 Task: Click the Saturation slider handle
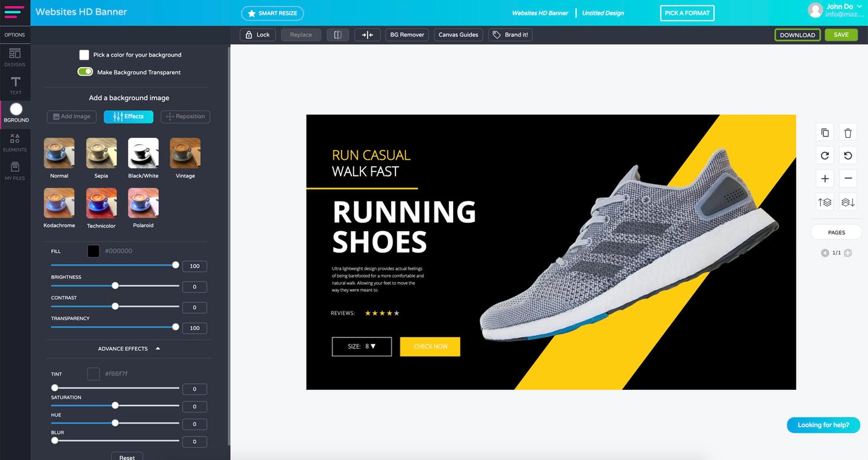click(x=115, y=406)
